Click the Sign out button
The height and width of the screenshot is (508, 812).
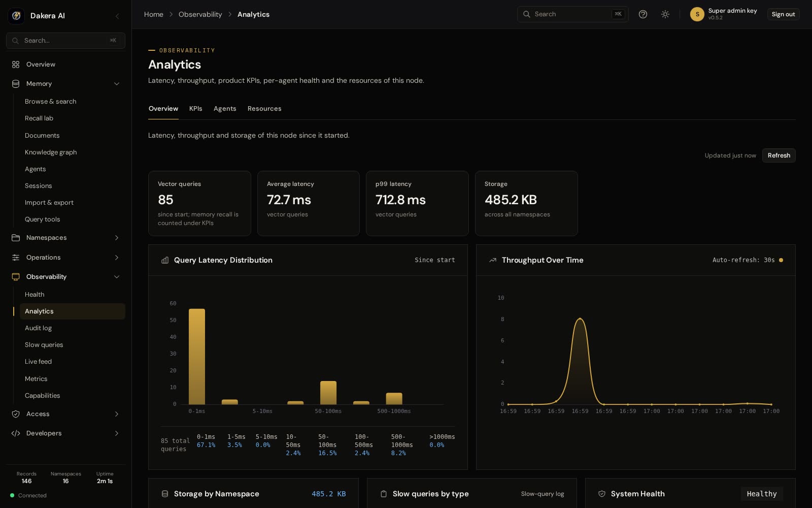783,14
